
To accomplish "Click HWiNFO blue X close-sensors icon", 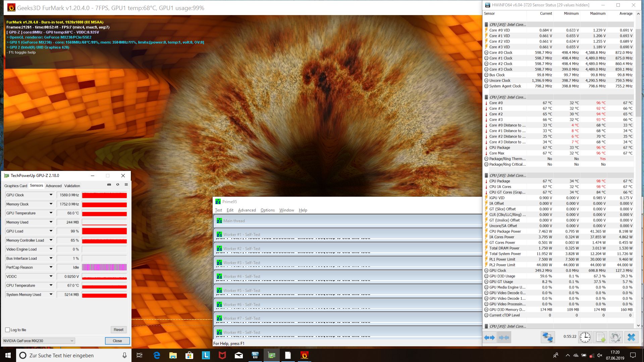I will (x=631, y=337).
